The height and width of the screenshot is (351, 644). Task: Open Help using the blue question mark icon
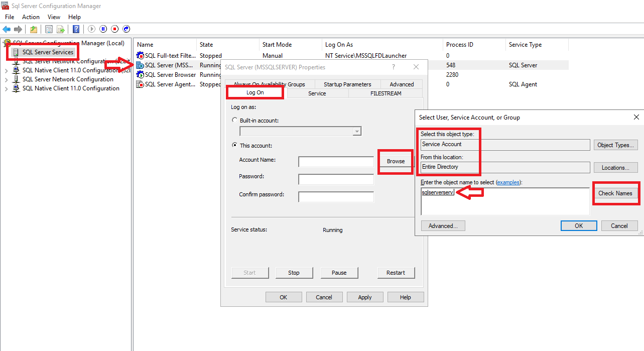point(76,29)
